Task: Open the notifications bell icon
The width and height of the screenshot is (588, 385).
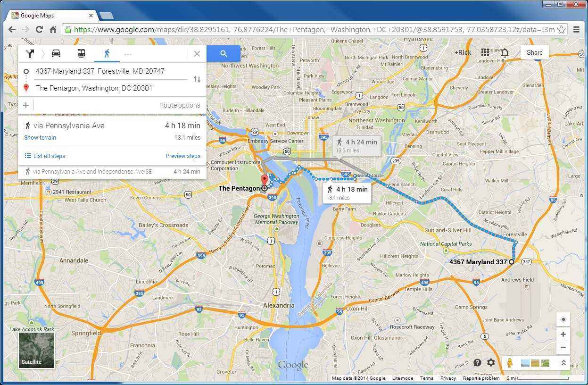Action: pyautogui.click(x=505, y=52)
